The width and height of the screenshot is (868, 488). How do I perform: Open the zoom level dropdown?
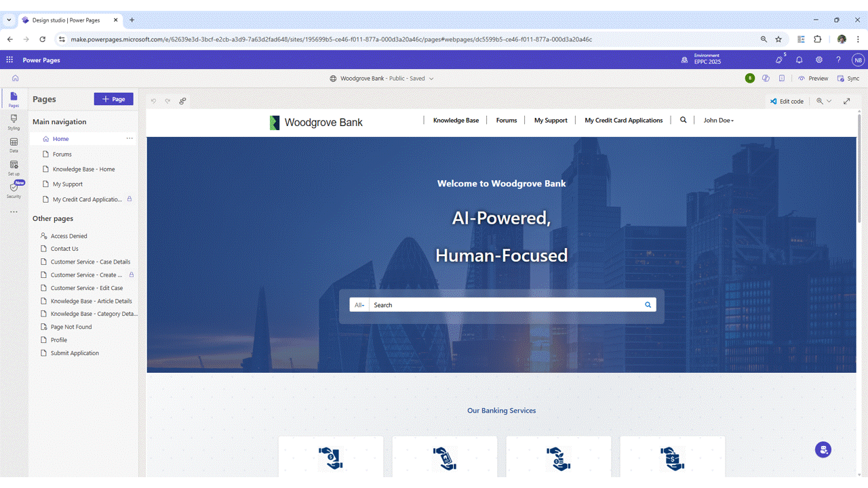point(828,101)
